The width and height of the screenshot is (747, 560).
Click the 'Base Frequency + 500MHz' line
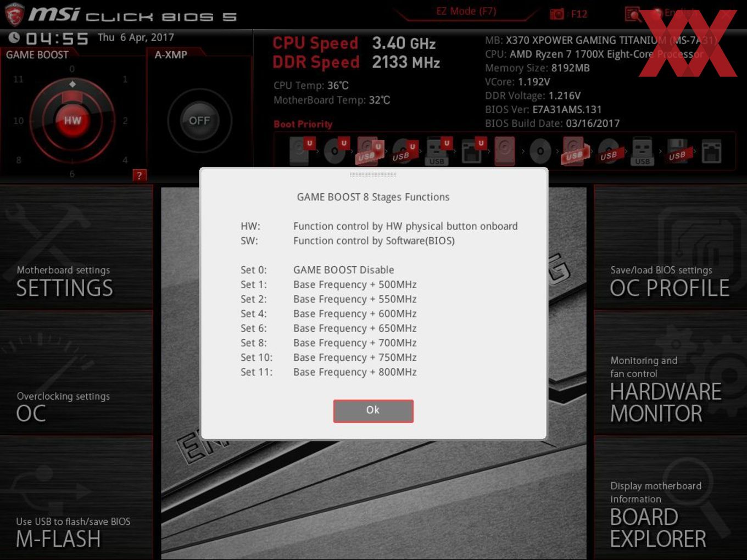355,284
